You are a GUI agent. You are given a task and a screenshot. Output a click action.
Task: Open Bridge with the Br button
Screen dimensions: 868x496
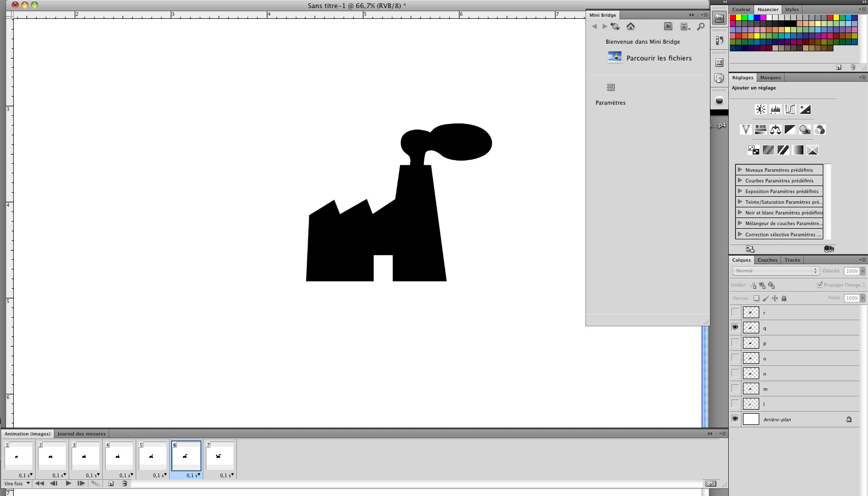click(668, 26)
